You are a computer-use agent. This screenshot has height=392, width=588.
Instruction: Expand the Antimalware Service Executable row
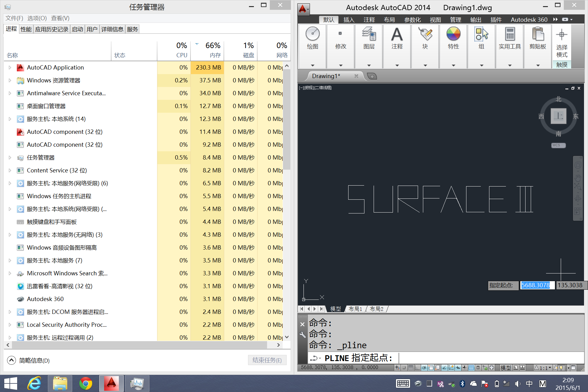pyautogui.click(x=10, y=93)
